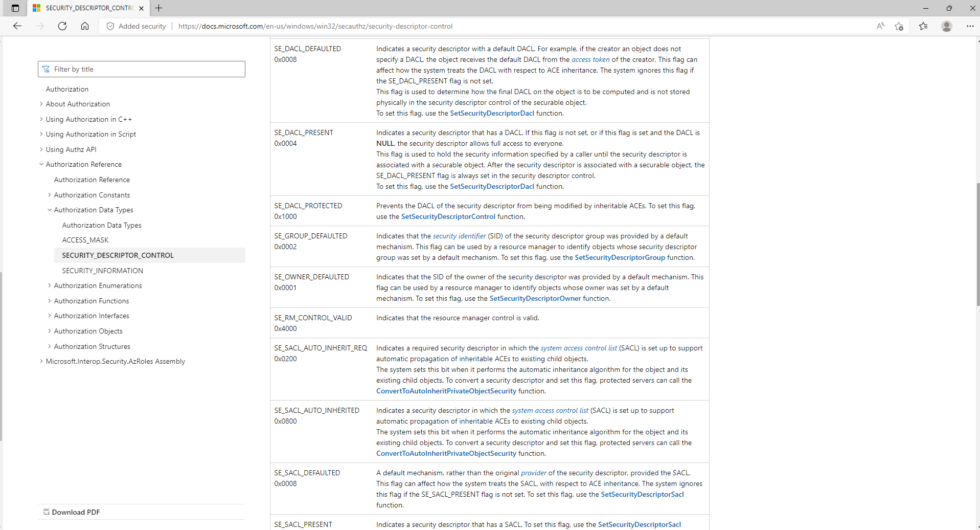
Task: Expand the Authorization Structures node
Action: pos(50,346)
